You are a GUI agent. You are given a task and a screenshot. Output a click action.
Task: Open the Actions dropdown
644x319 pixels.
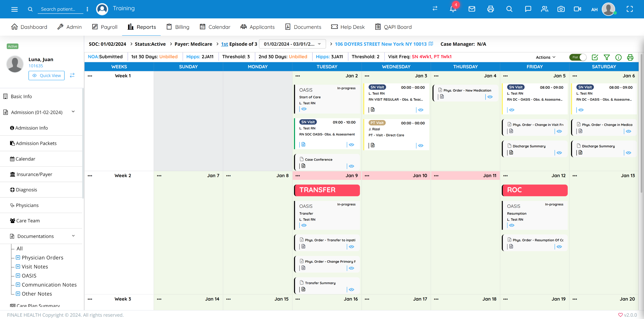point(545,57)
